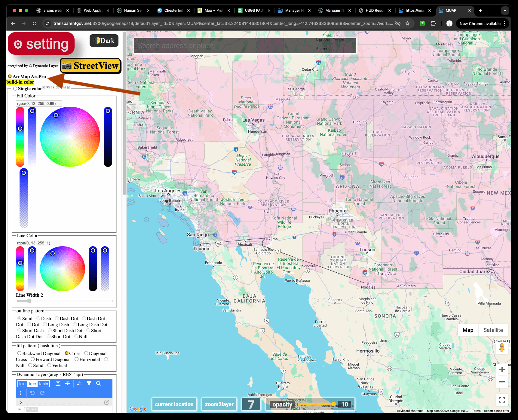Zoom in on the map with plus button
Image resolution: width=518 pixels, height=420 pixels.
(502, 369)
